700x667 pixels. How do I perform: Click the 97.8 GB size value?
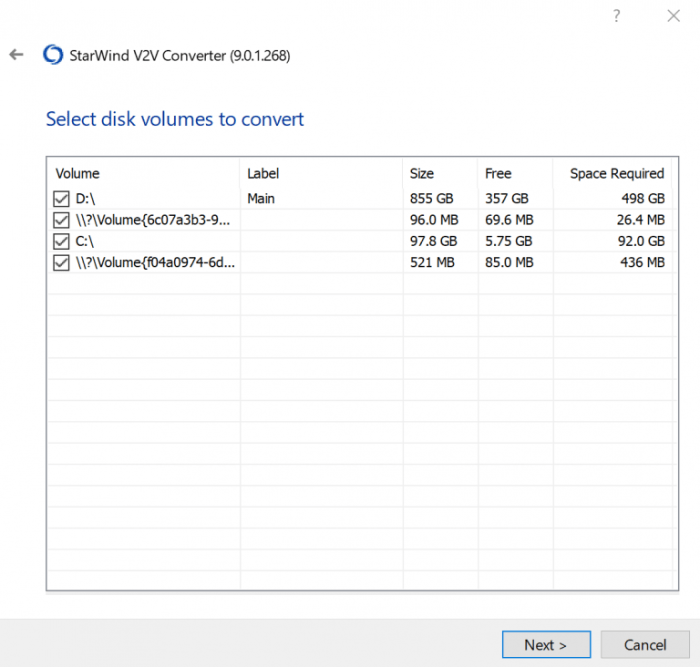[x=433, y=241]
